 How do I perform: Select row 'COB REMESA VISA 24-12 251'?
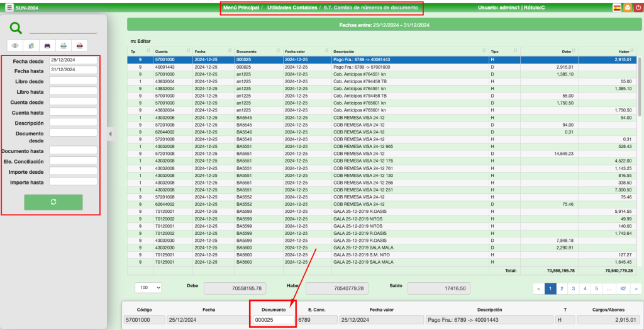click(382, 190)
